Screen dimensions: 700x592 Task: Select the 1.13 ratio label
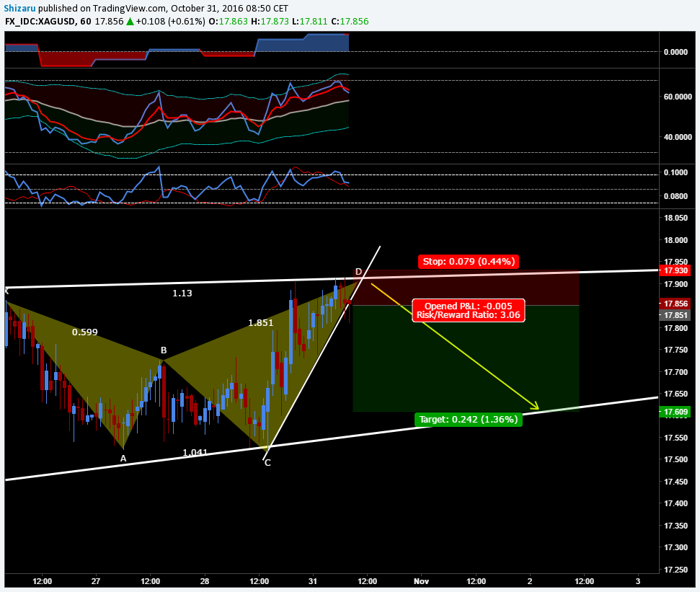[182, 293]
